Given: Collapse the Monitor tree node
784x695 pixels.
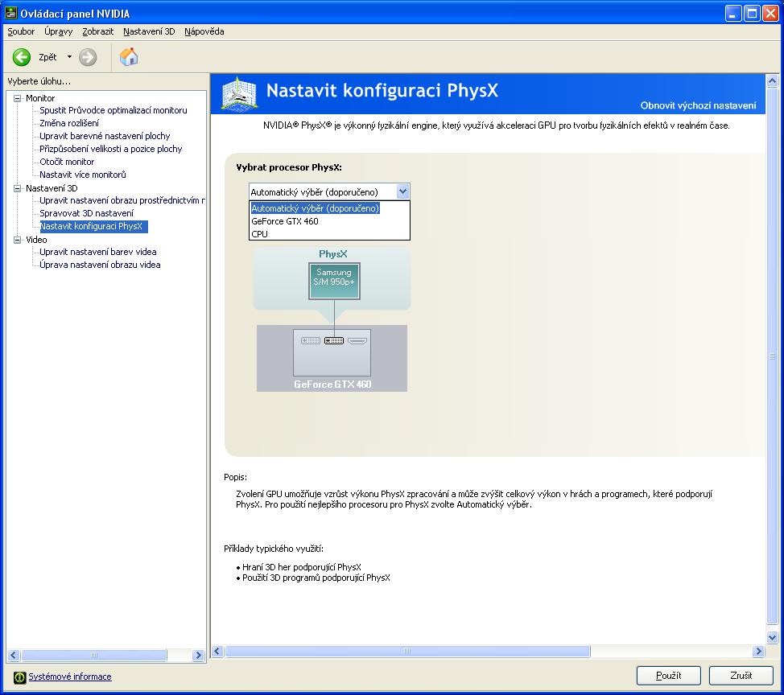Looking at the screenshot, I should click(x=18, y=98).
